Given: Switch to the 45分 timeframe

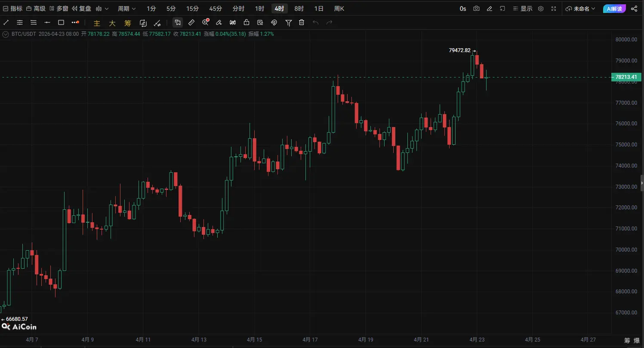Looking at the screenshot, I should point(216,9).
